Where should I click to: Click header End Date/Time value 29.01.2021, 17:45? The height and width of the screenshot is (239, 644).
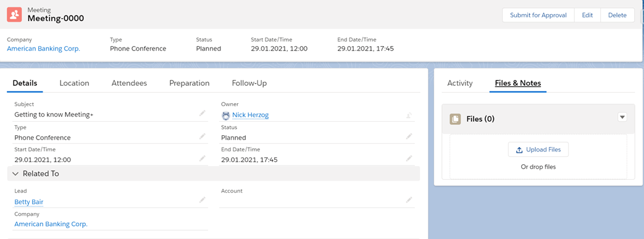pos(366,48)
